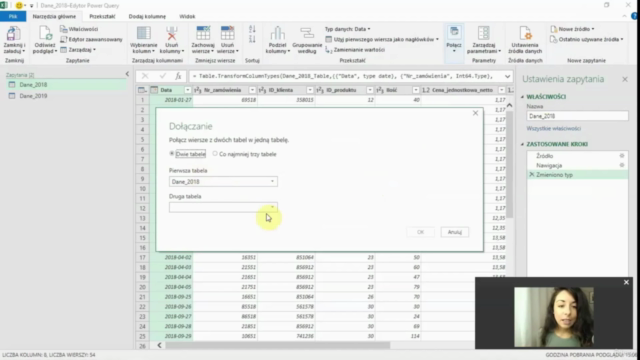The width and height of the screenshot is (640, 360).
Task: Switch to the Przekształć tab
Action: [102, 16]
